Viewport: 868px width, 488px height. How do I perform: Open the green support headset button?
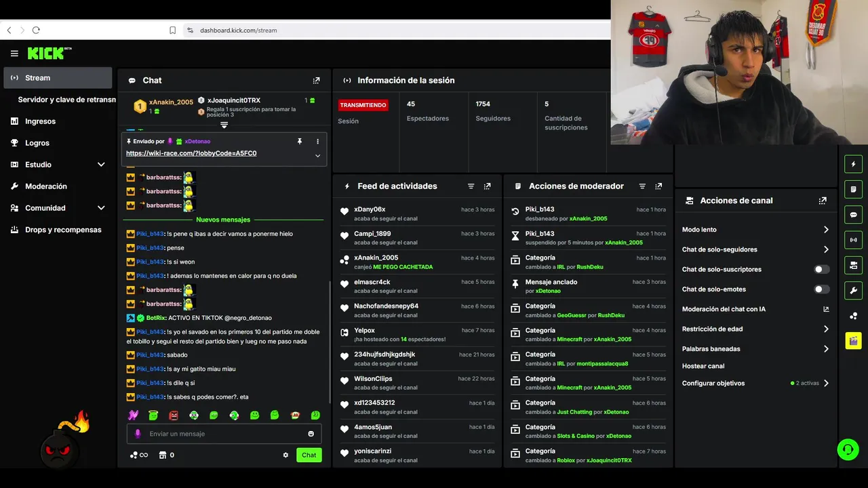point(848,449)
